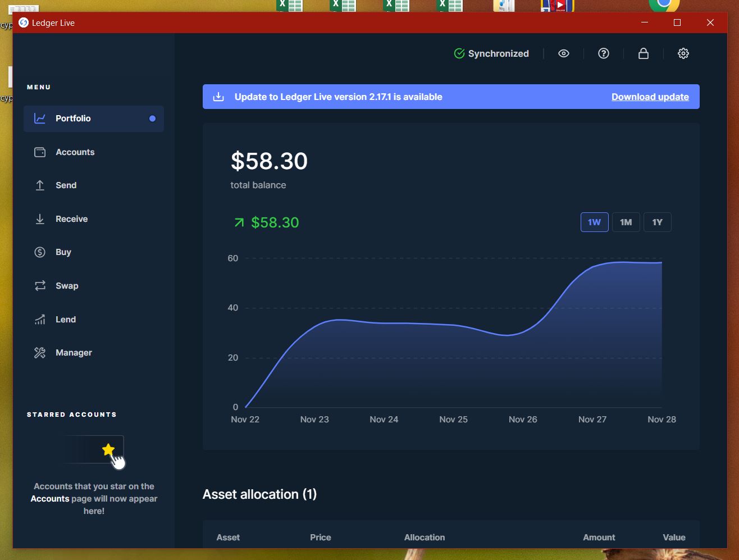
Task: Click the star illustration under Starred Accounts
Action: (108, 449)
